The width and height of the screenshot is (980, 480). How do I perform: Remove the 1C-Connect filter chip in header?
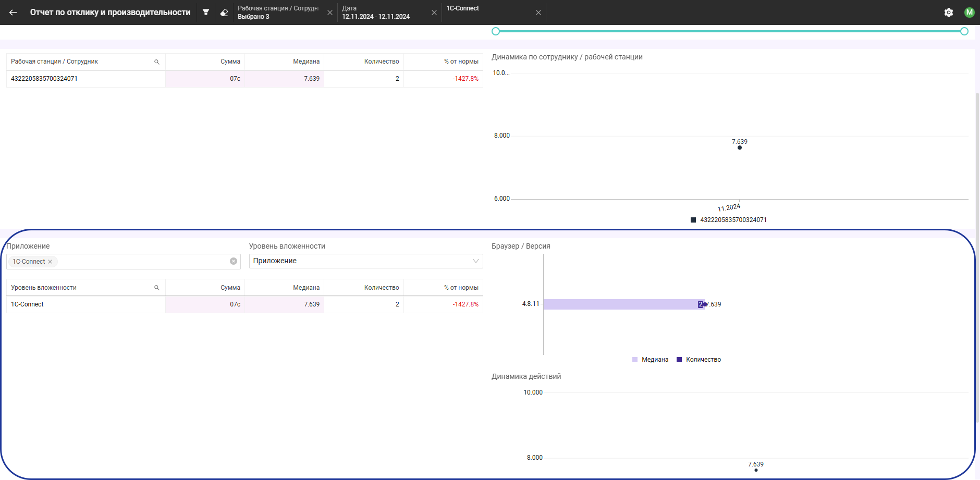point(538,13)
